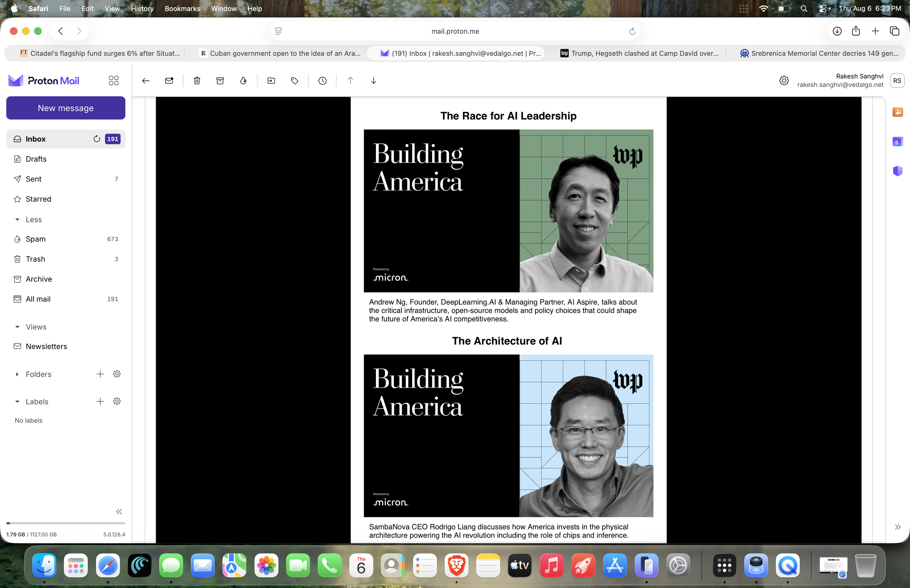Open the Bookmarks menu

(x=182, y=8)
